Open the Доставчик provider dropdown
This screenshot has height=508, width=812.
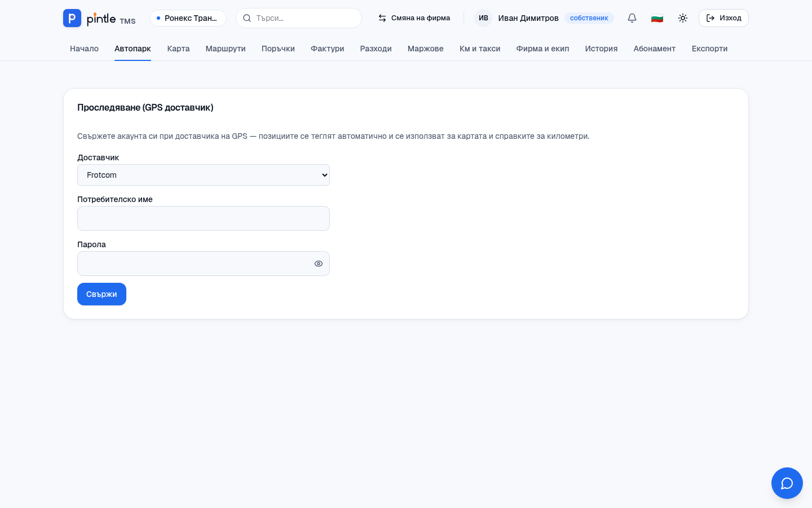click(x=204, y=175)
